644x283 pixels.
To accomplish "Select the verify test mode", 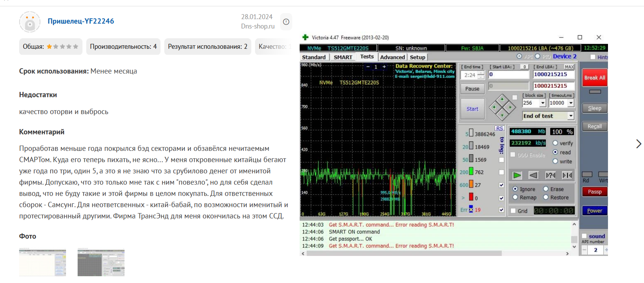I will click(555, 143).
